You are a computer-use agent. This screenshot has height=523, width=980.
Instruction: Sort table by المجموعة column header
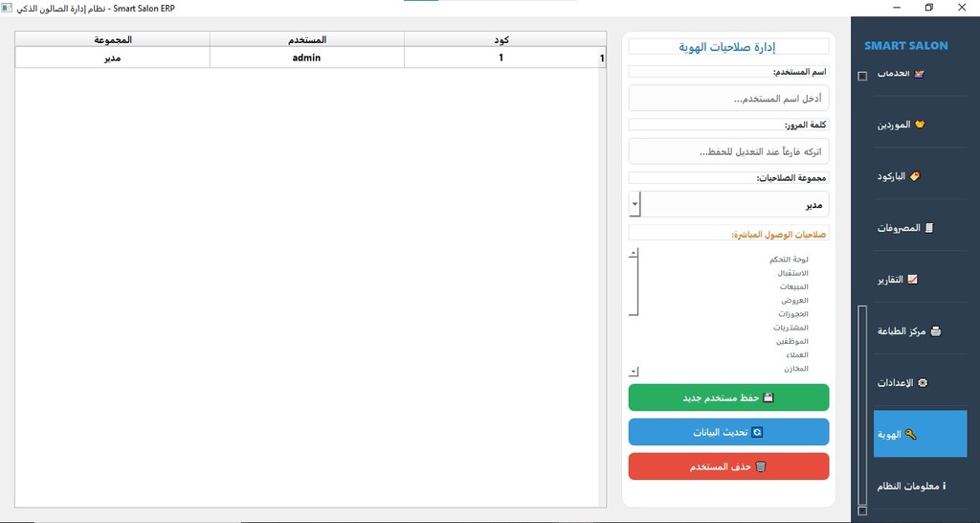pyautogui.click(x=113, y=39)
